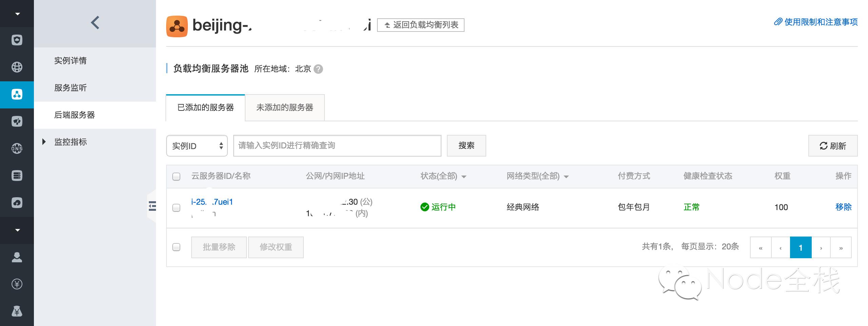Open the yen circle billing icon
Screen dimensions: 868x326
pyautogui.click(x=17, y=284)
